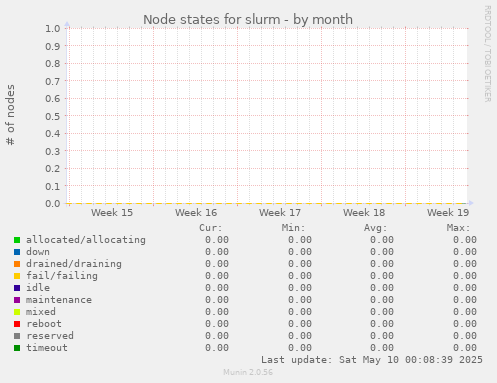Click the dark blue idle legend swatch

click(x=17, y=288)
